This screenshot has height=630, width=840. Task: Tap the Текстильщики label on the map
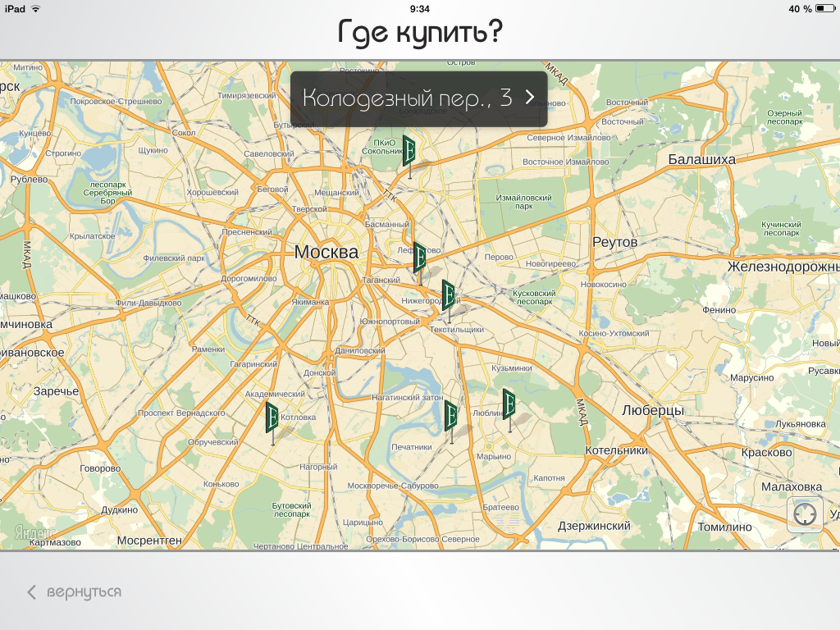click(456, 330)
